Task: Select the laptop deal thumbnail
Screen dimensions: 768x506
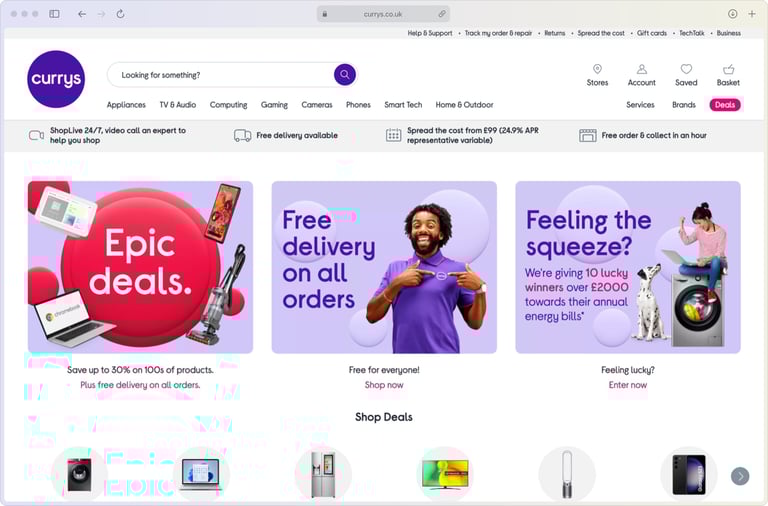Action: pos(200,475)
